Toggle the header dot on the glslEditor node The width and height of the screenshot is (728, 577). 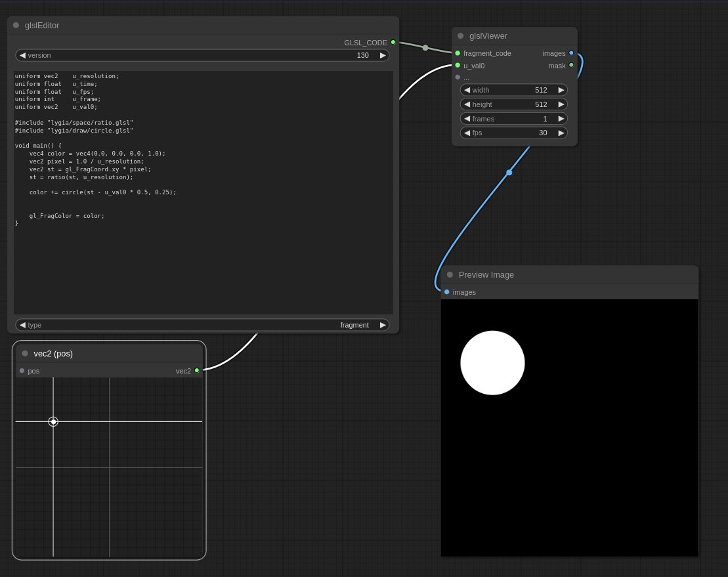point(15,25)
